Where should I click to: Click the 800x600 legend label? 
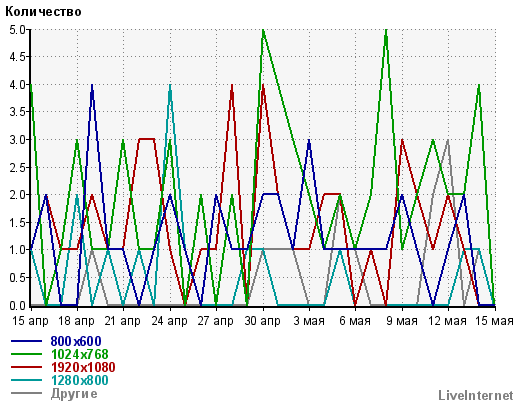click(x=76, y=341)
